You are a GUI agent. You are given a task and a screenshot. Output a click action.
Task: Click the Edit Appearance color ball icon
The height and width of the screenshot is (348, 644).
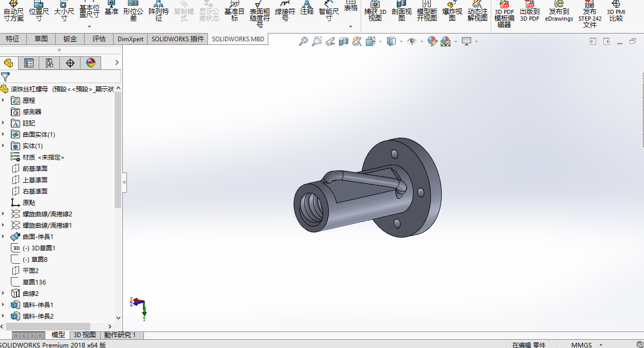[432, 41]
